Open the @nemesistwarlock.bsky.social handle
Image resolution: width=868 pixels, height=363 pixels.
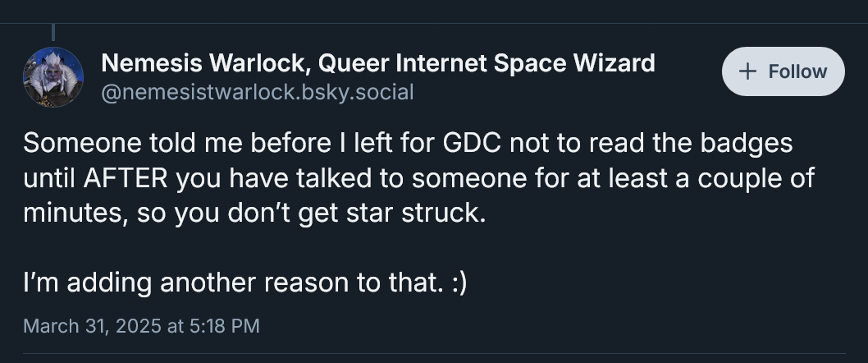pyautogui.click(x=257, y=91)
